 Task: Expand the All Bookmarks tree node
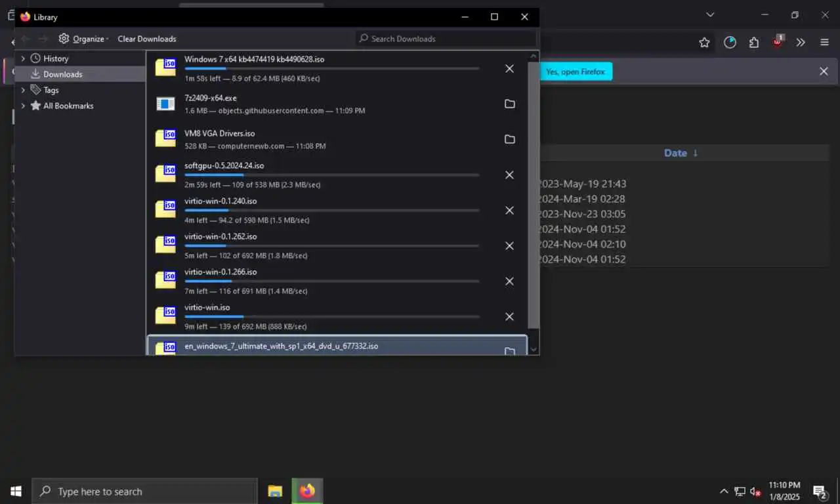[23, 106]
